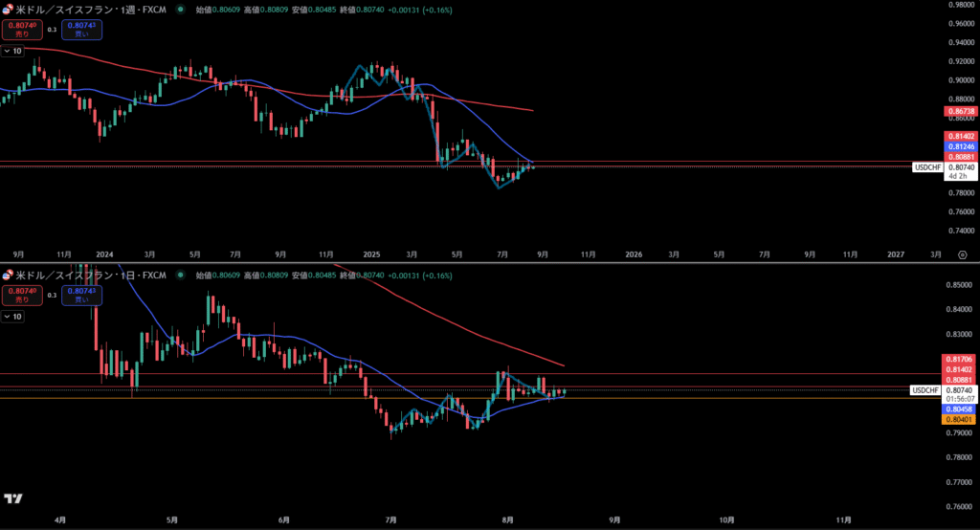Click the buy button on the weekly chart
The height and width of the screenshot is (530, 980).
81,30
